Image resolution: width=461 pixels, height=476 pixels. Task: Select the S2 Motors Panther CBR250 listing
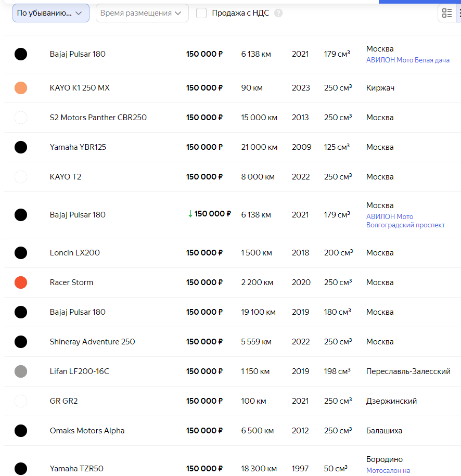(98, 118)
